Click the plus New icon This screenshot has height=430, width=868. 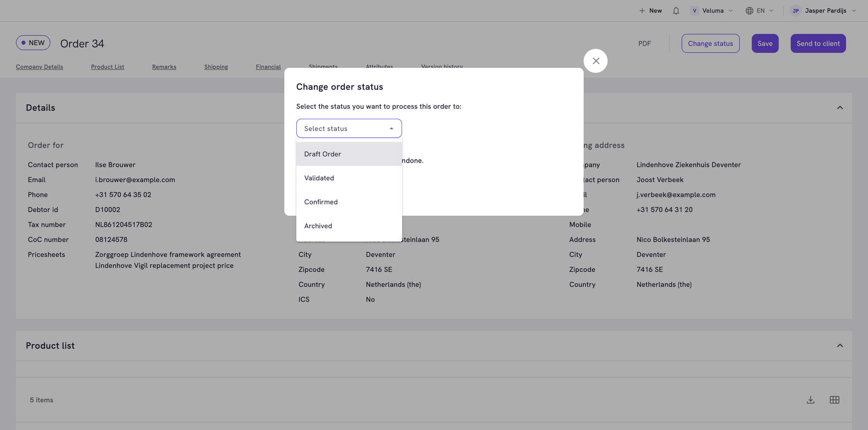pos(642,10)
